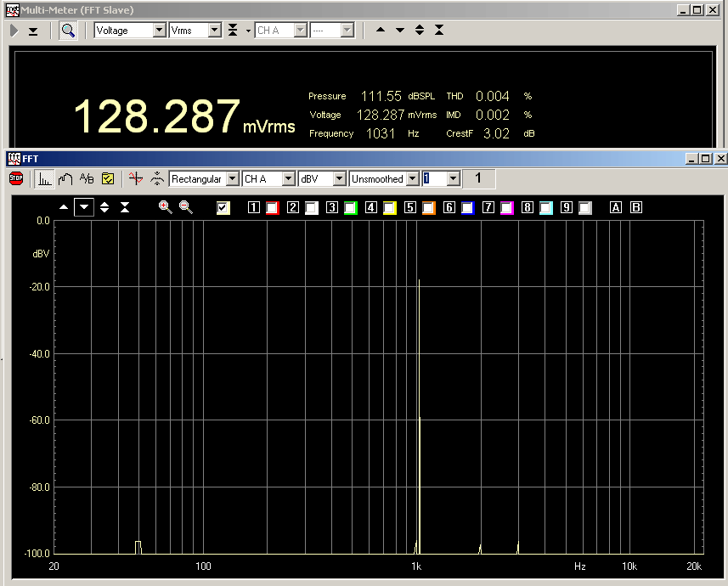Click the averaging count input field

[434, 179]
